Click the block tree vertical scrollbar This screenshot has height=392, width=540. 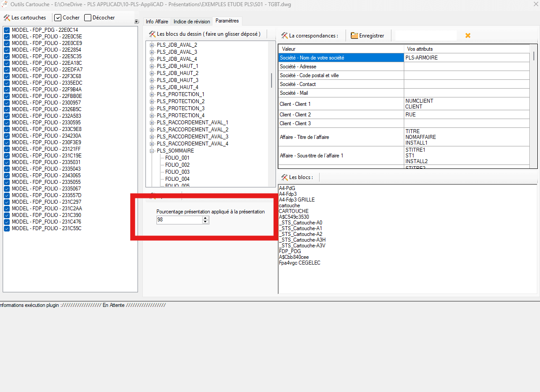click(272, 80)
